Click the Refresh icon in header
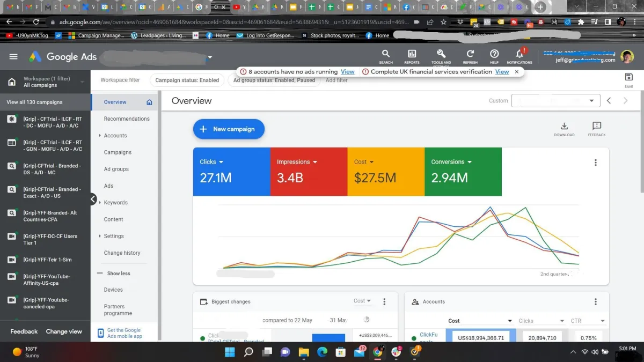Viewport: 644px width, 362px height. (x=470, y=54)
